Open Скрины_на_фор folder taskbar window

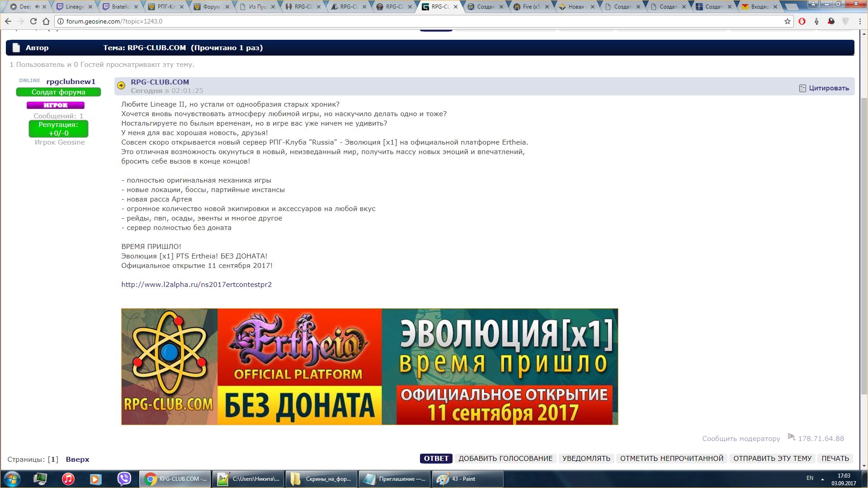321,479
